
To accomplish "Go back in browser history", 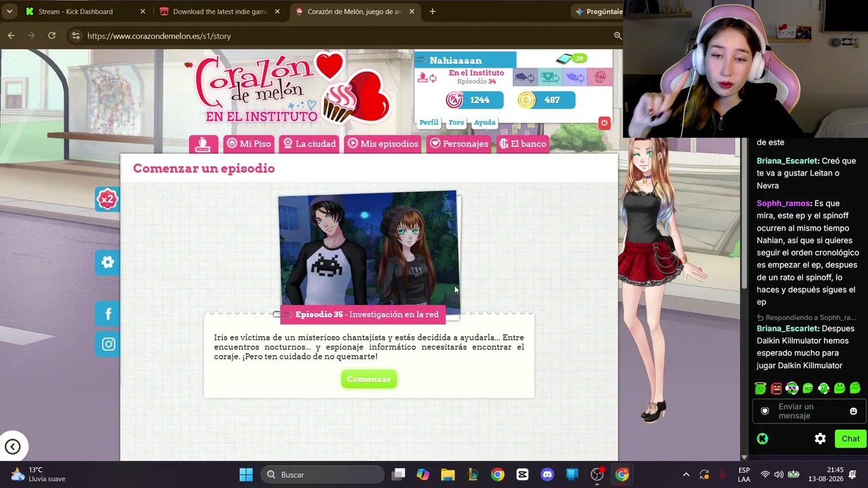I will pyautogui.click(x=12, y=35).
